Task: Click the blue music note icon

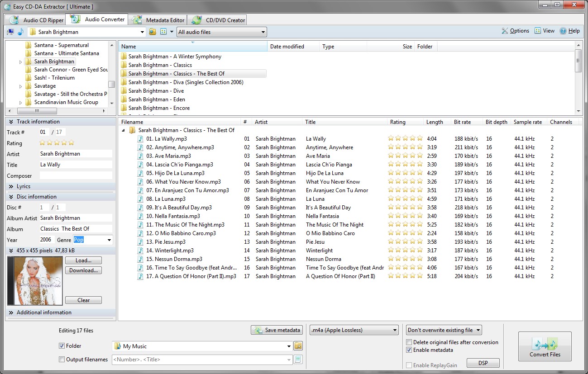Action: tap(20, 32)
